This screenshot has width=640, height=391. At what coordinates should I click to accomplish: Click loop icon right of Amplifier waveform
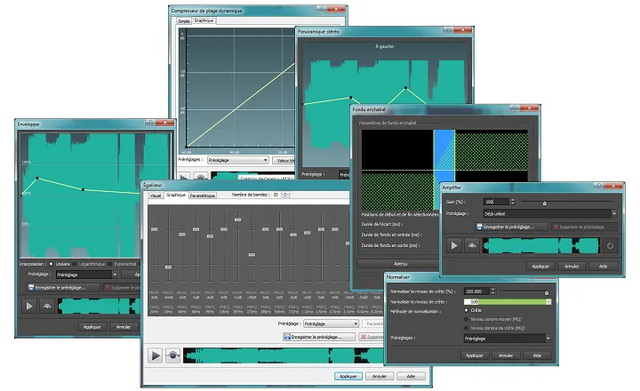click(x=610, y=246)
